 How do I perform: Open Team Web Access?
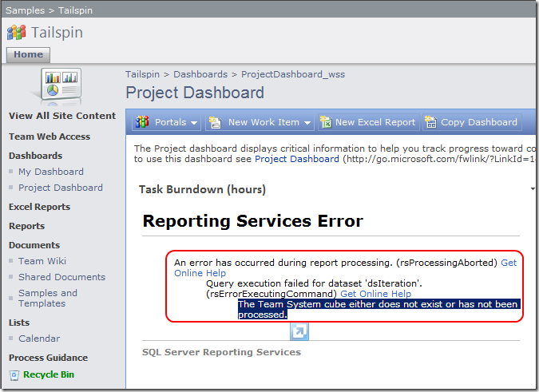[50, 137]
